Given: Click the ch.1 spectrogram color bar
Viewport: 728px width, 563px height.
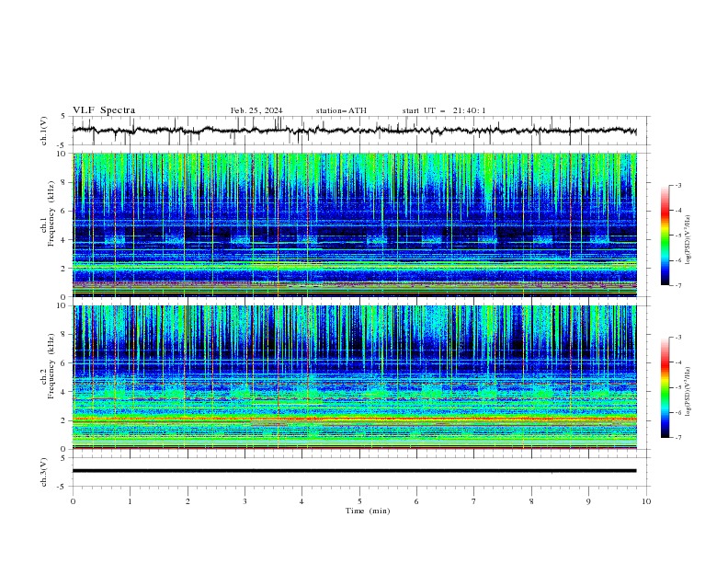Looking at the screenshot, I should click(x=665, y=236).
